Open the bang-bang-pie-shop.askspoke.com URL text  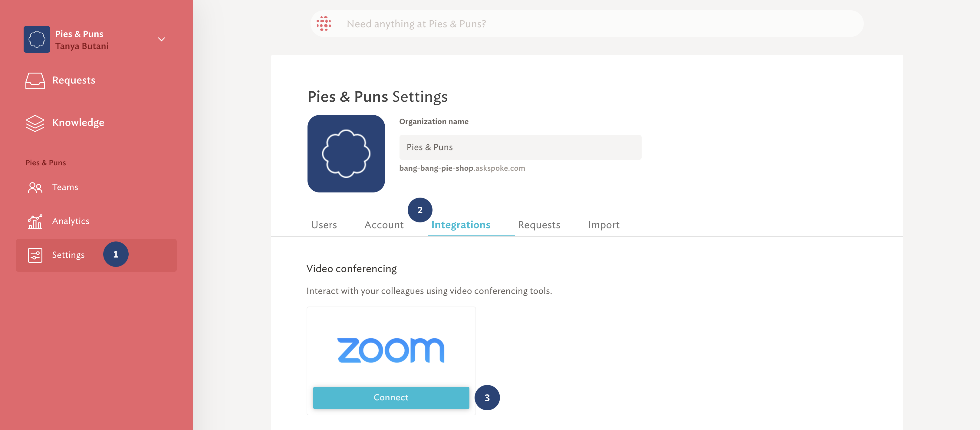pos(462,168)
